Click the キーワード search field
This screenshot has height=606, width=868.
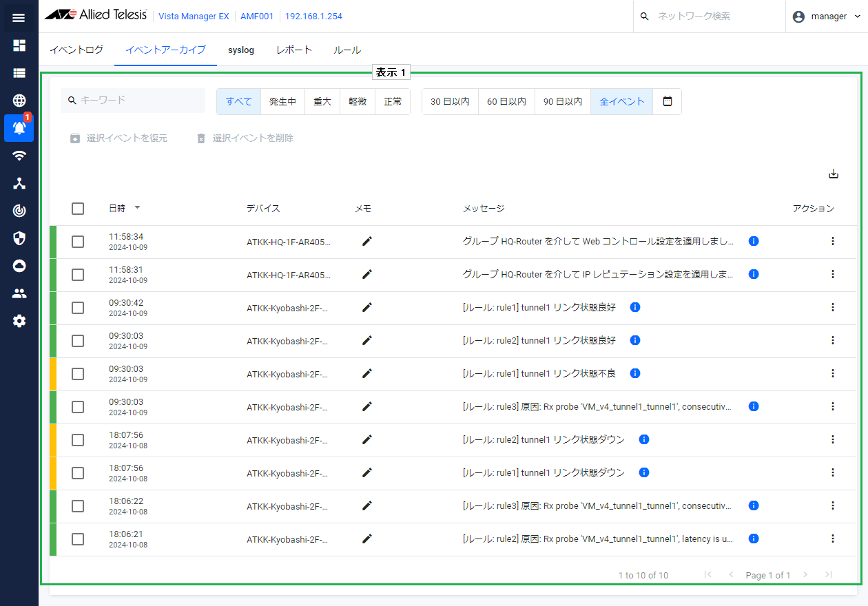click(x=138, y=101)
